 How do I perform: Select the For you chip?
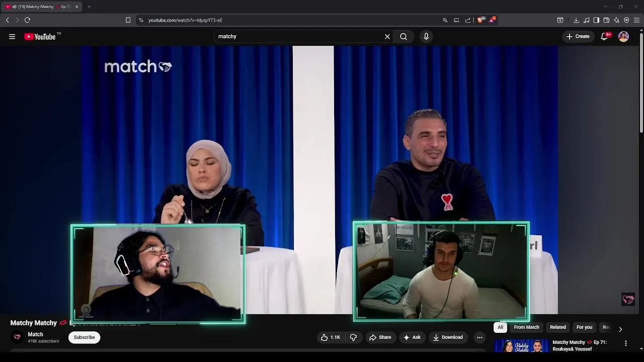point(584,327)
